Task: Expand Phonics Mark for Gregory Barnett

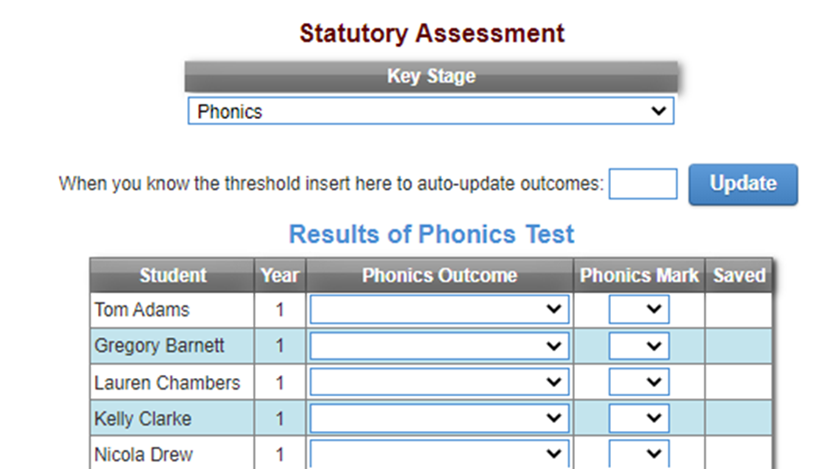Action: 639,346
